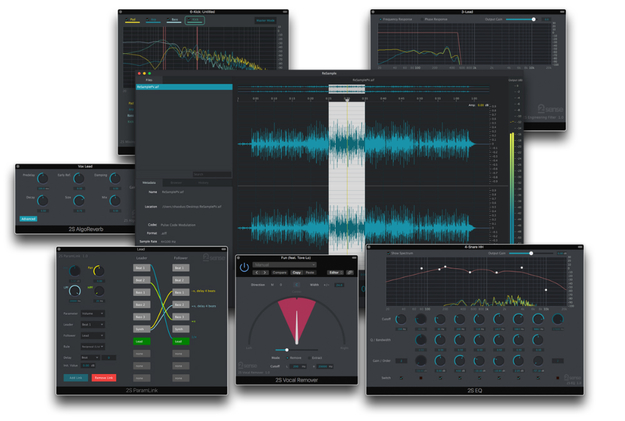Image resolution: width=625 pixels, height=421 pixels.
Task: Select ReSamplePv.aif in ReSample file list
Action: pos(184,87)
